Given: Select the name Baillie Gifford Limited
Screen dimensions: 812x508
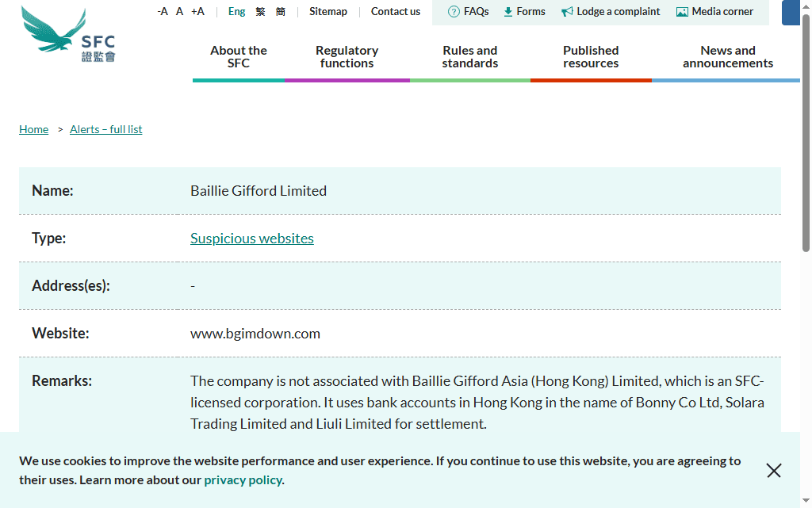Looking at the screenshot, I should coord(259,191).
